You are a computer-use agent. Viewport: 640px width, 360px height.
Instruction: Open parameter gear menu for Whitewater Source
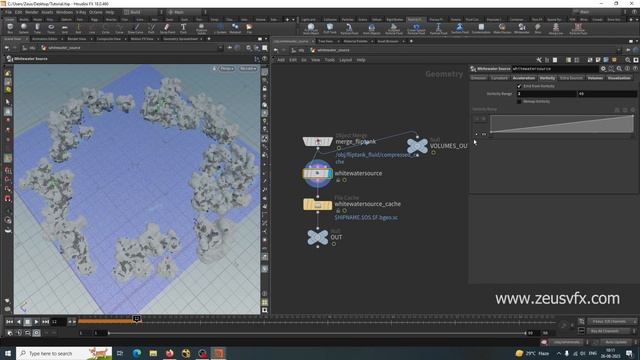coord(603,69)
